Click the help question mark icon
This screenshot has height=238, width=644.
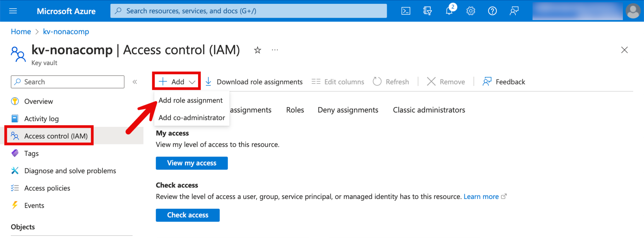(492, 11)
